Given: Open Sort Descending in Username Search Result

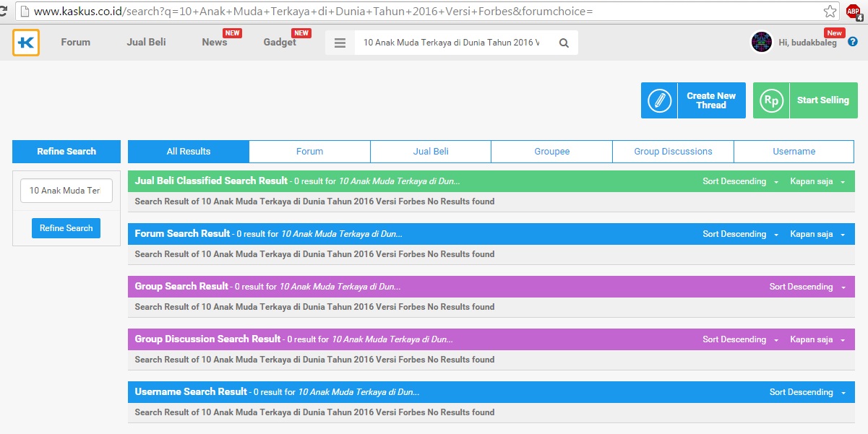Looking at the screenshot, I should [x=807, y=392].
